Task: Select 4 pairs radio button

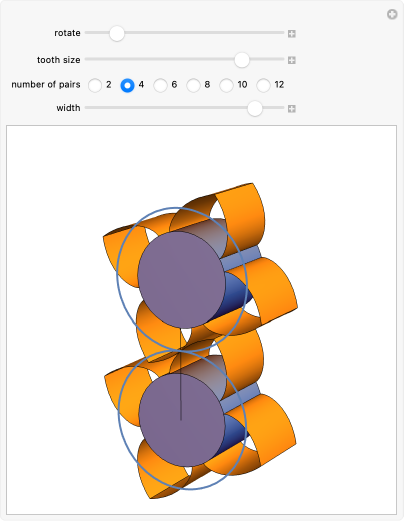Action: [x=127, y=85]
